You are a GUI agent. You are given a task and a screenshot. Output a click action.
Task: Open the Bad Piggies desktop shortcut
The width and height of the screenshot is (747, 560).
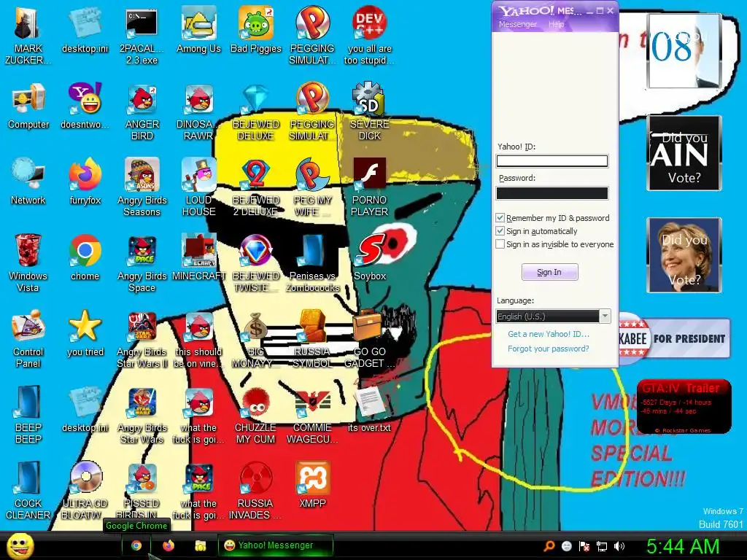pos(256,29)
